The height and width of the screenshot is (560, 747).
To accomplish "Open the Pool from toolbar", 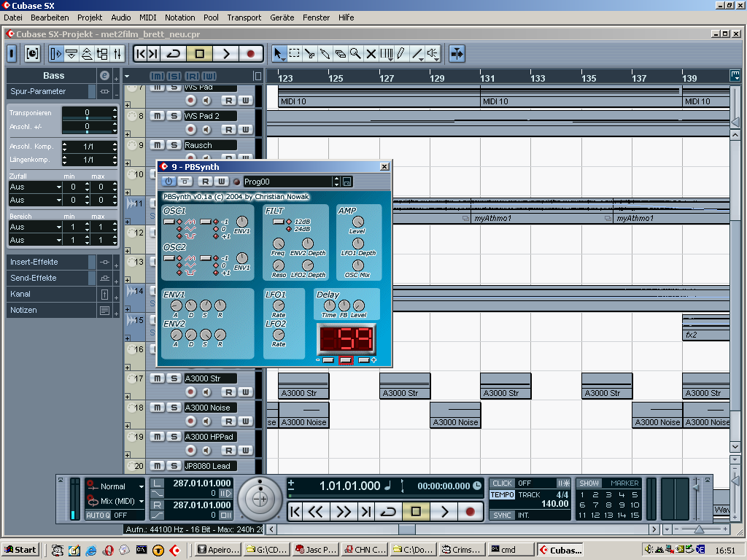I will tap(102, 53).
